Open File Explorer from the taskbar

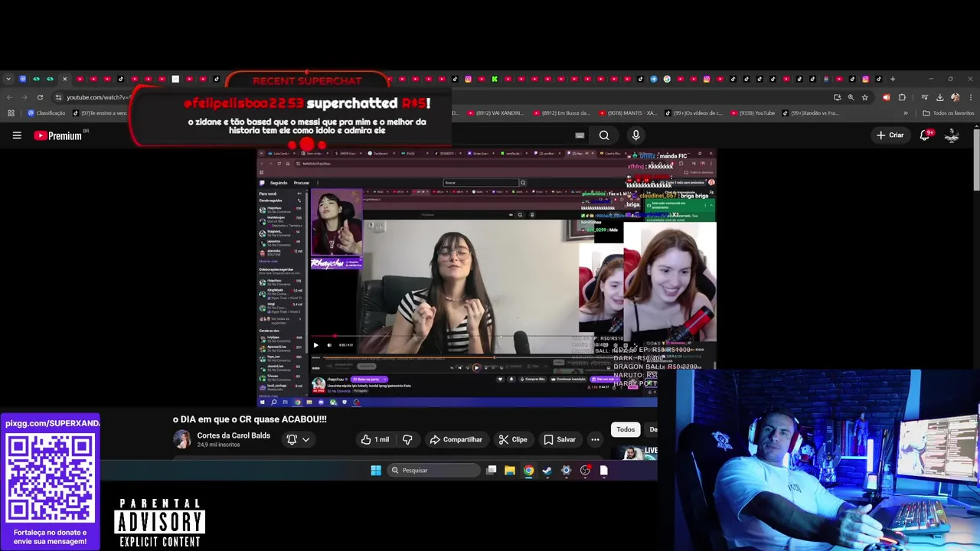pos(510,471)
